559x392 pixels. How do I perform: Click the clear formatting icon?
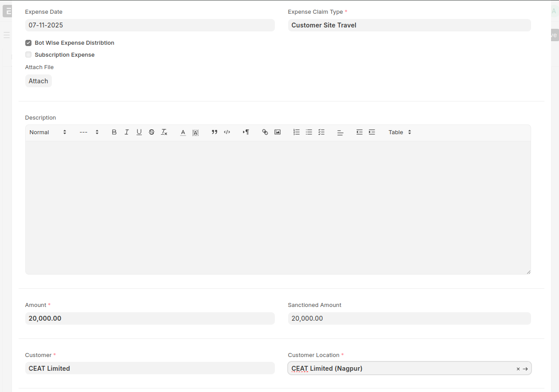[x=164, y=132]
